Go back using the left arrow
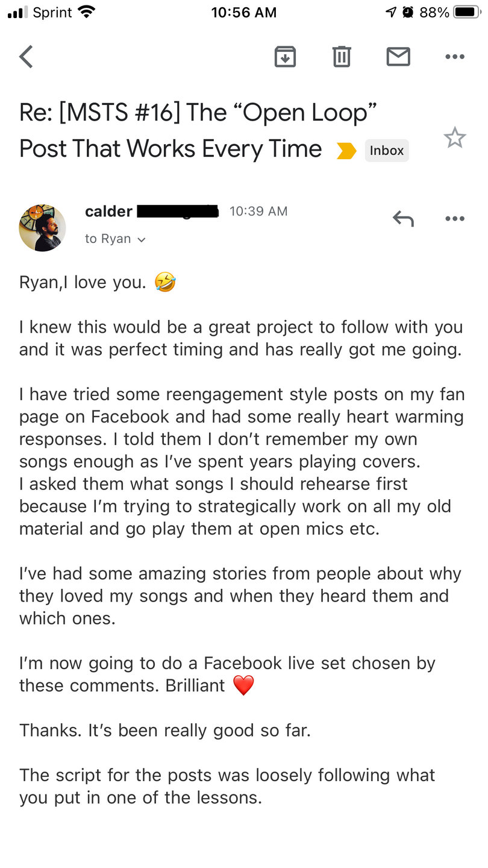The image size is (488, 868). click(27, 57)
